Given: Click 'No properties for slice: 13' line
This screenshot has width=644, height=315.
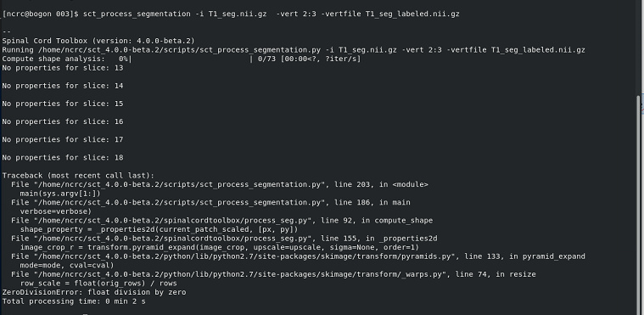Looking at the screenshot, I should point(63,68).
